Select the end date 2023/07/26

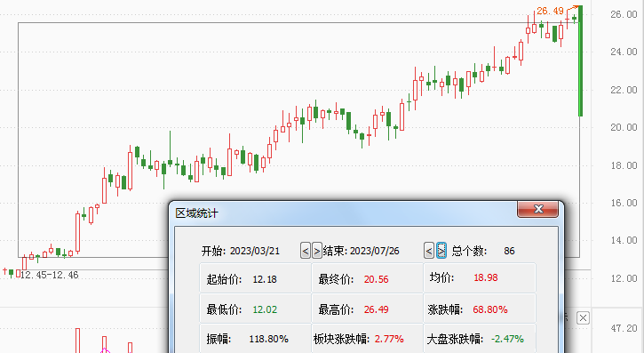pos(375,251)
